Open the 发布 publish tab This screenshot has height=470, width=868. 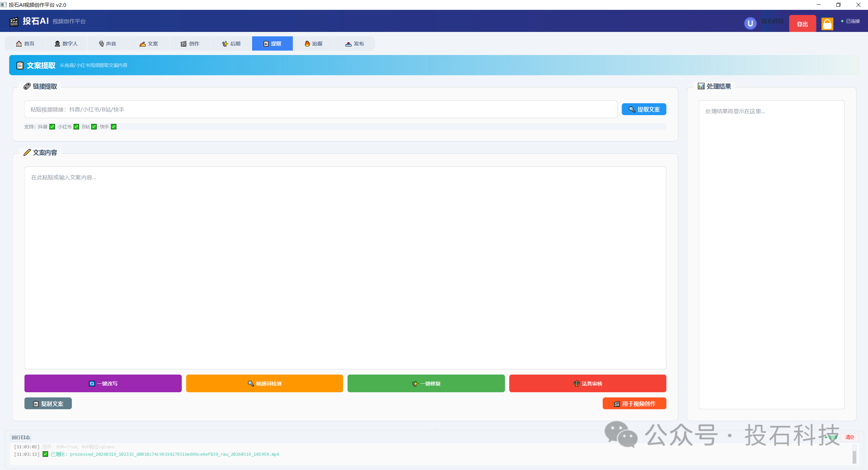click(x=354, y=43)
